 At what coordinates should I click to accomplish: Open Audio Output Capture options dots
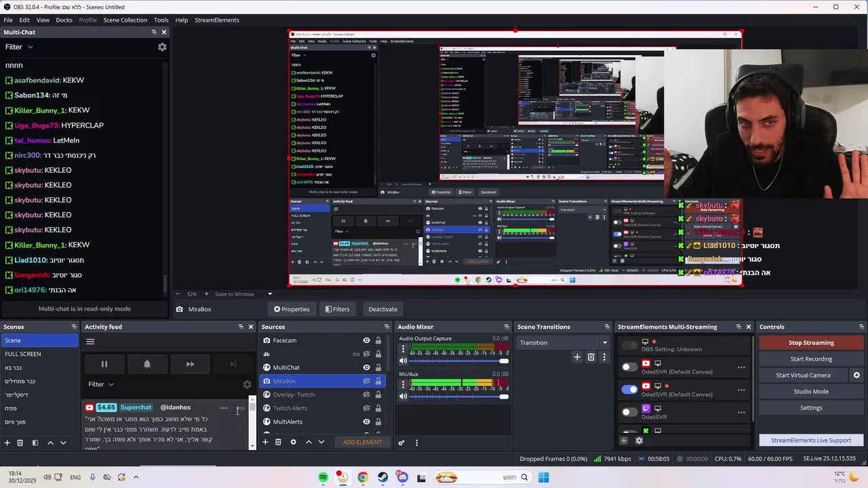click(403, 349)
